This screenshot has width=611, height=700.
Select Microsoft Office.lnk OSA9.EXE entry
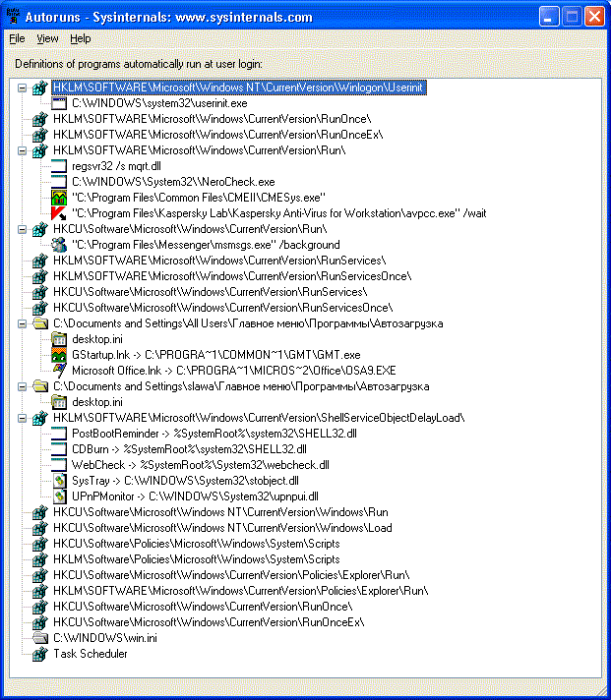click(x=234, y=371)
